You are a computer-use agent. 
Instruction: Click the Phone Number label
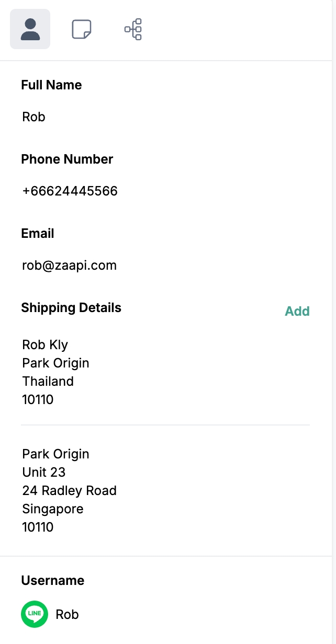[67, 159]
